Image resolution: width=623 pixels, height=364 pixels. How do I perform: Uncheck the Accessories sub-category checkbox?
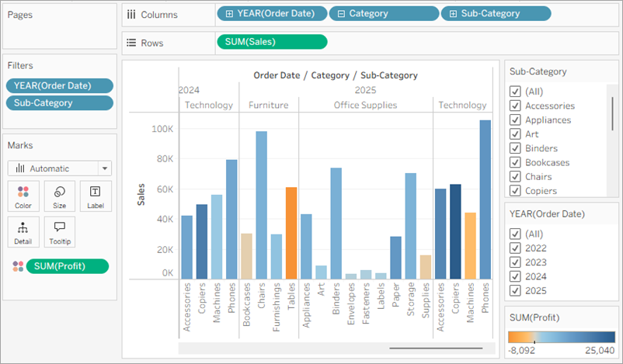click(x=515, y=106)
